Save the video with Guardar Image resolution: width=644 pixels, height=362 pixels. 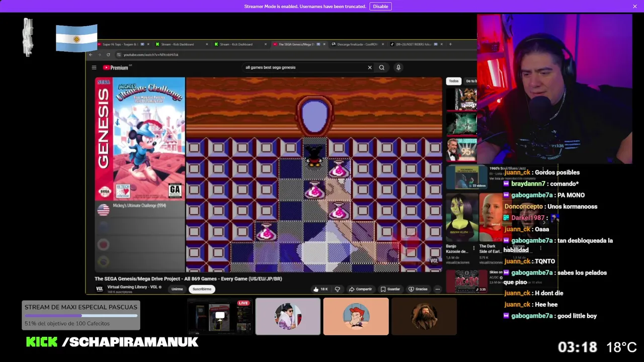click(390, 289)
